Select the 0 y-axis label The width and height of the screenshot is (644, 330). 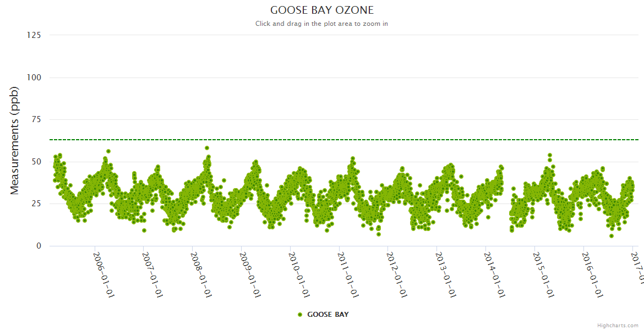38,246
